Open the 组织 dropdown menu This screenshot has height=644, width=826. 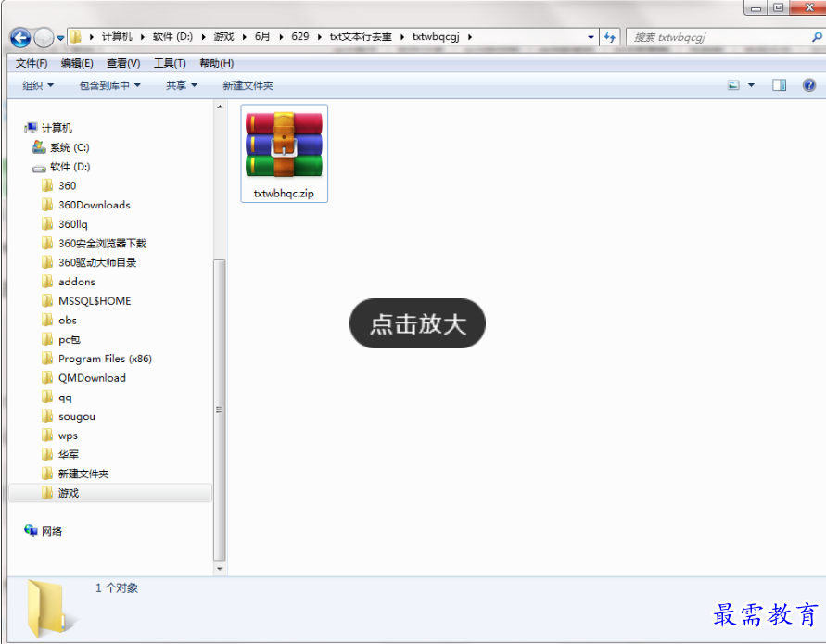[38, 85]
